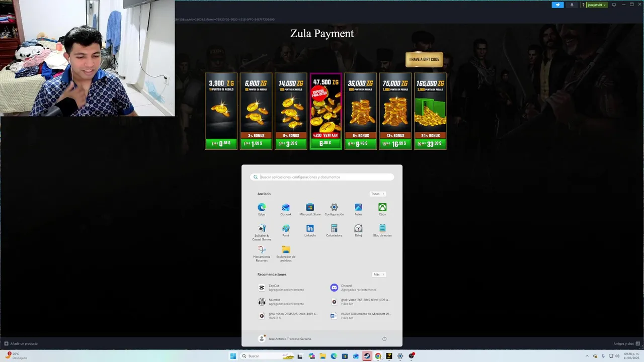Toggle Steam Big Picture mode icon
This screenshot has width=644, height=362.
pyautogui.click(x=614, y=5)
